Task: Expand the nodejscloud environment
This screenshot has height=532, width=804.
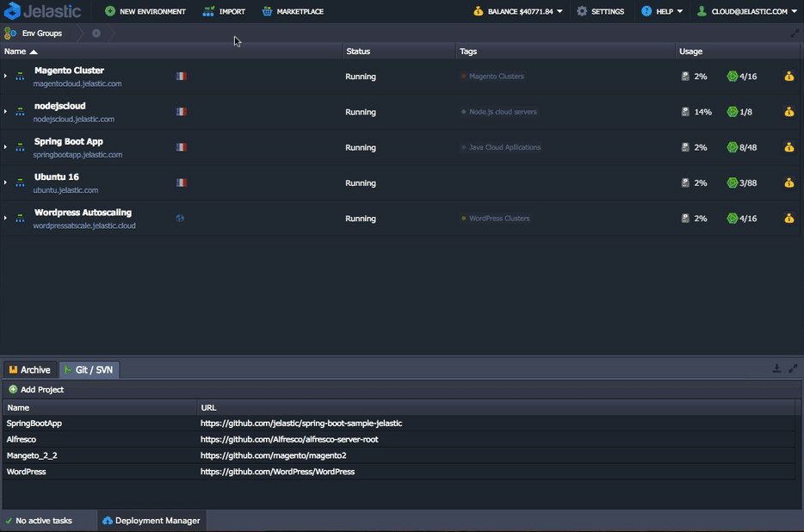Action: point(6,112)
